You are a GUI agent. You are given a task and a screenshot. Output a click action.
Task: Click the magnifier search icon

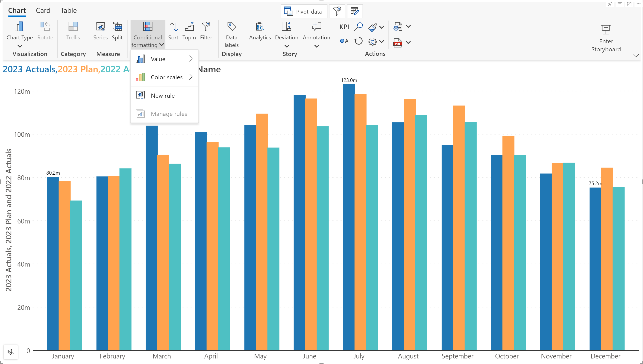coord(358,26)
